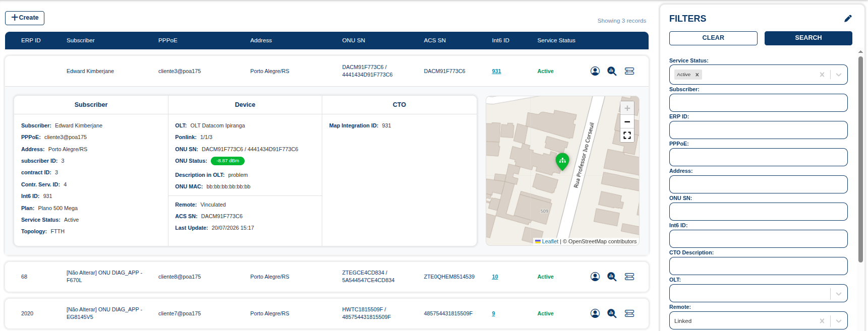The height and width of the screenshot is (331, 868).
Task: Click the SEARCH button
Action: [x=808, y=38]
